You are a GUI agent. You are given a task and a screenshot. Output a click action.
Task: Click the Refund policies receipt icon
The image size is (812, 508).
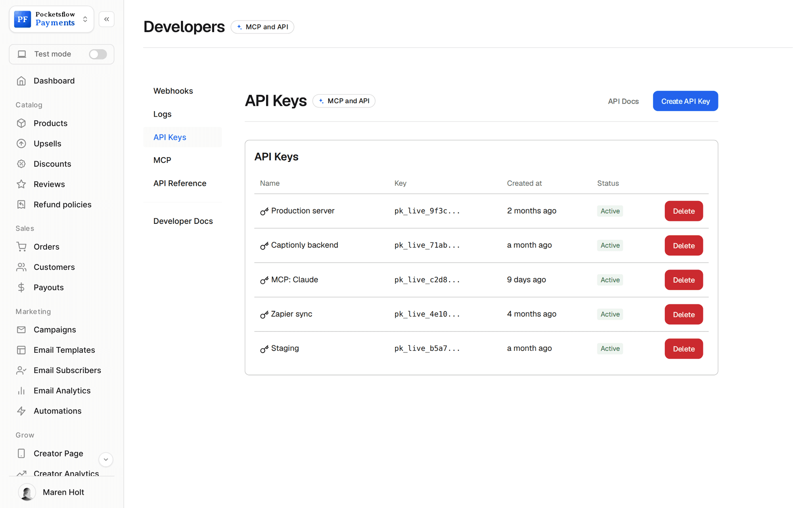point(21,204)
